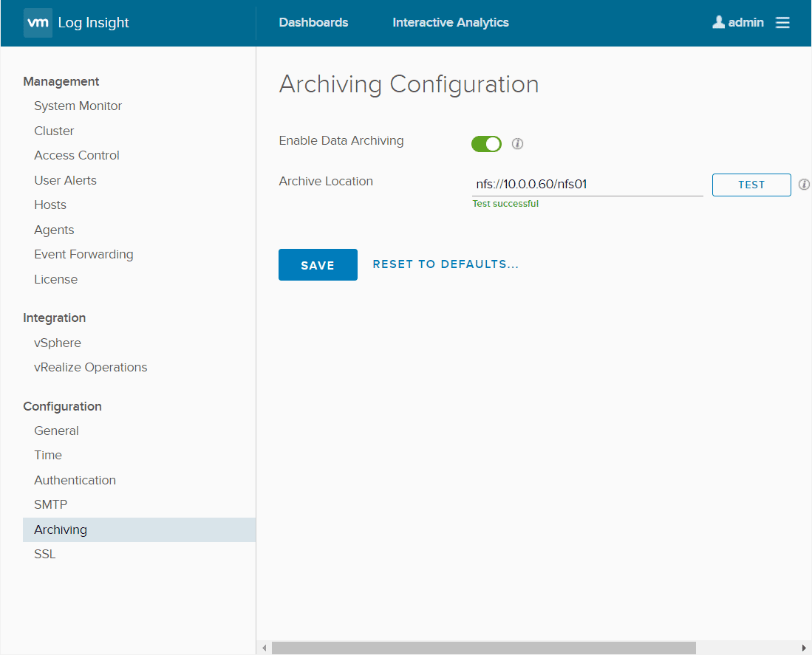Show info for Enable Data Archiving

[517, 143]
